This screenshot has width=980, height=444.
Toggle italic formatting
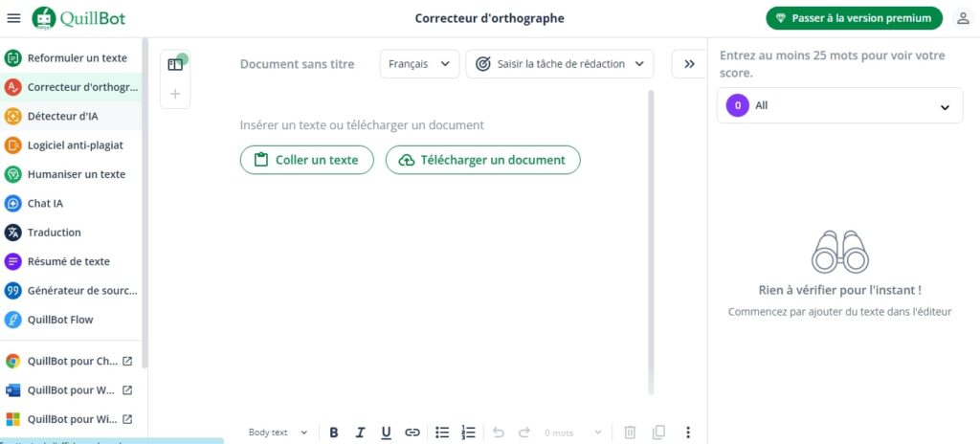point(360,433)
